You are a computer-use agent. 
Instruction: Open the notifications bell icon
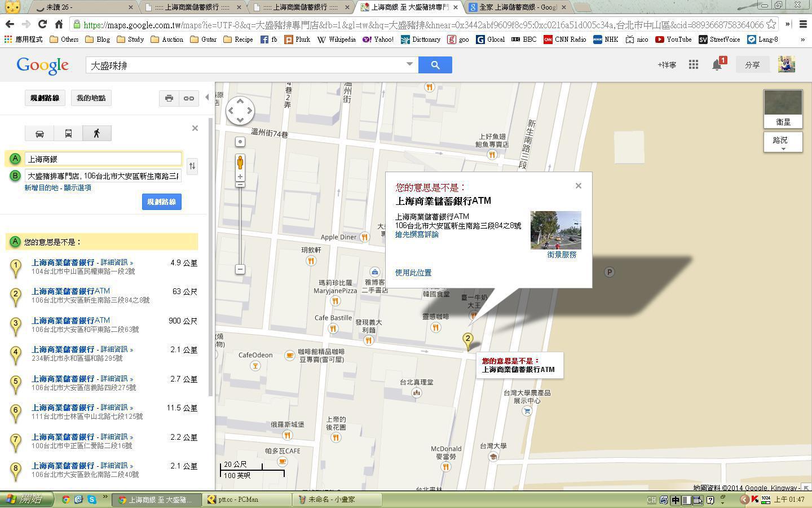pos(717,65)
